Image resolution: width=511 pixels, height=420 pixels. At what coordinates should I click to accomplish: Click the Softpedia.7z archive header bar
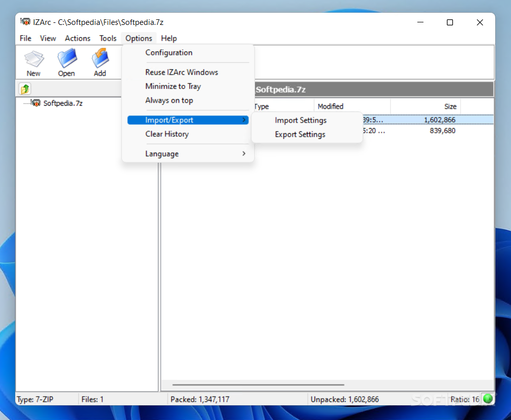coord(374,89)
